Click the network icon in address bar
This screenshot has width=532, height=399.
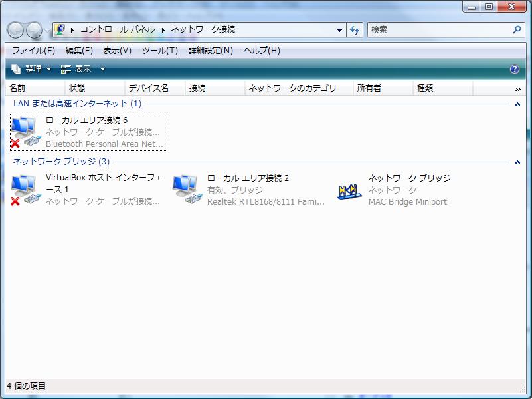pyautogui.click(x=60, y=29)
